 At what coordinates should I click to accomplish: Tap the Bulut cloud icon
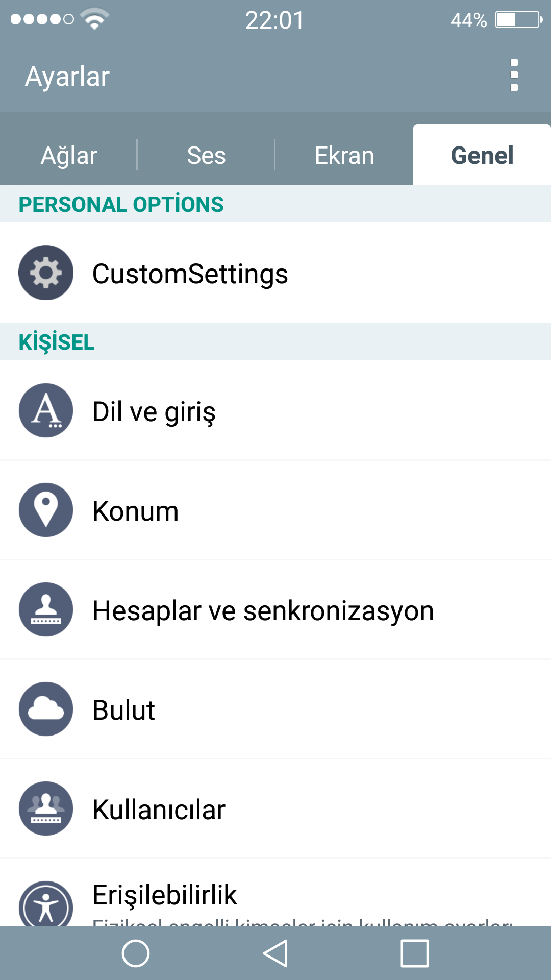tap(46, 709)
